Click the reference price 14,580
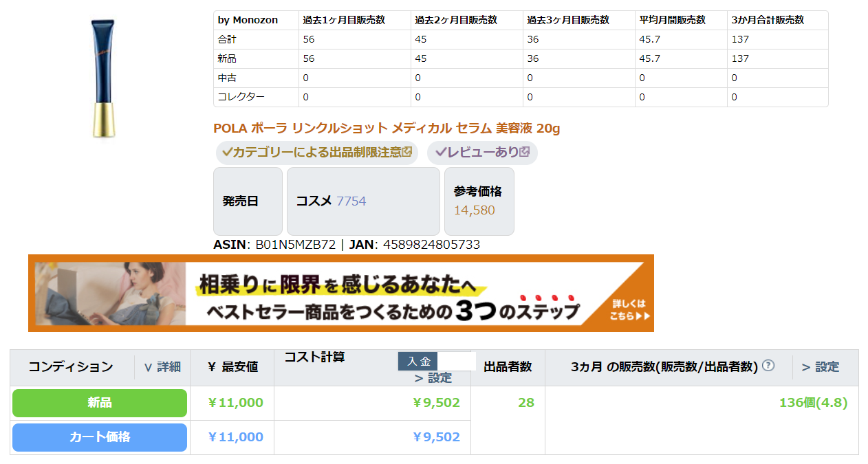The height and width of the screenshot is (464, 868). point(474,210)
